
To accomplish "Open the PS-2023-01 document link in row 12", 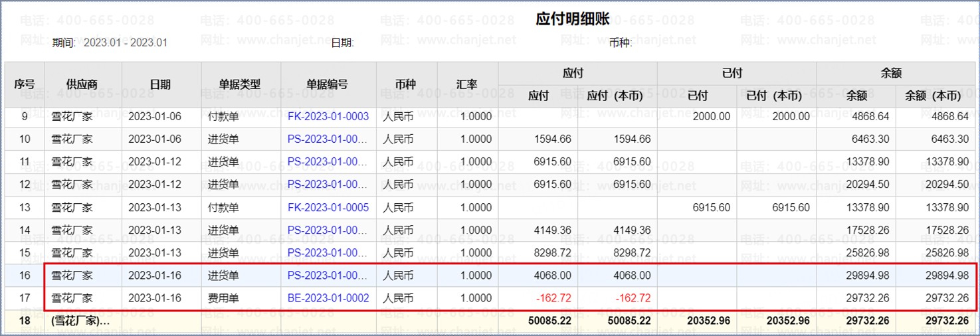I will [x=328, y=185].
